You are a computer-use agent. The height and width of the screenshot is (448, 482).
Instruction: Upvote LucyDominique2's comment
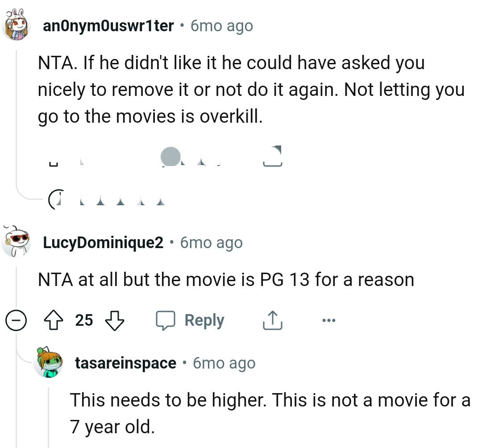click(54, 320)
